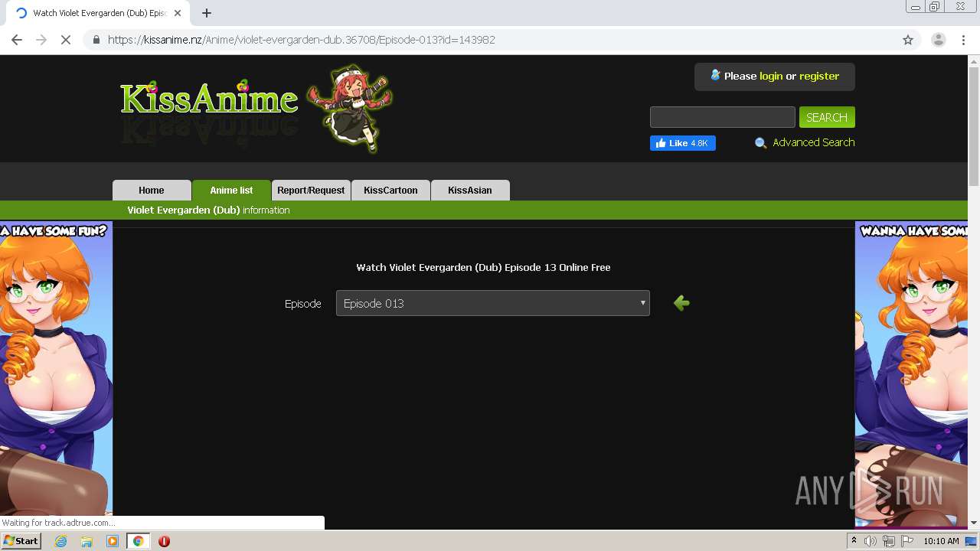Screen dimensions: 980x551
Task: Open the Report/Request tab
Action: 311,191
